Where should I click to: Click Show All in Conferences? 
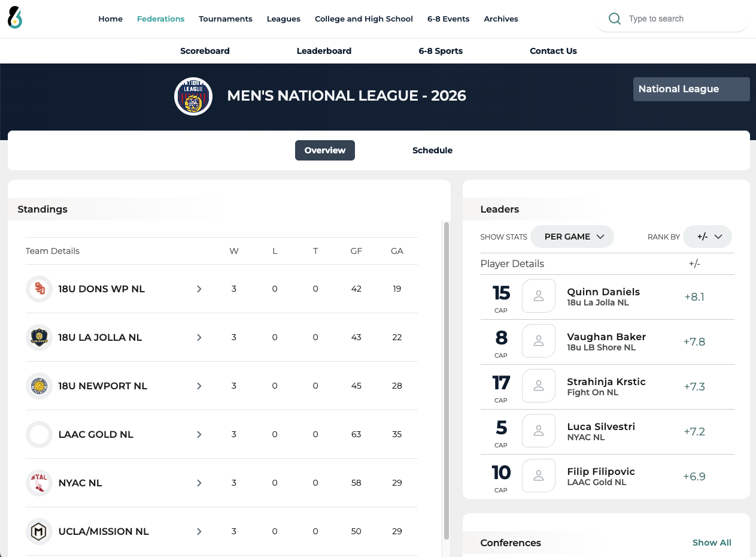pyautogui.click(x=712, y=543)
